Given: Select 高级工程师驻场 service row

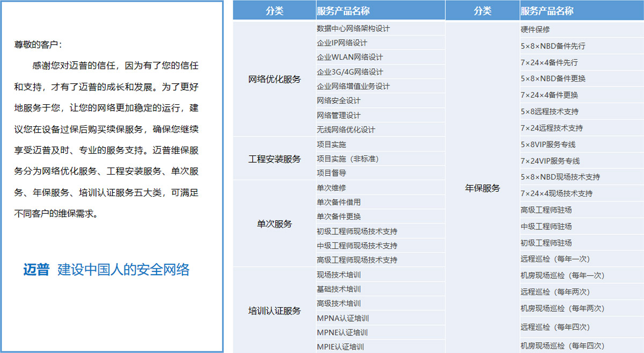Looking at the screenshot, I should pyautogui.click(x=546, y=210).
